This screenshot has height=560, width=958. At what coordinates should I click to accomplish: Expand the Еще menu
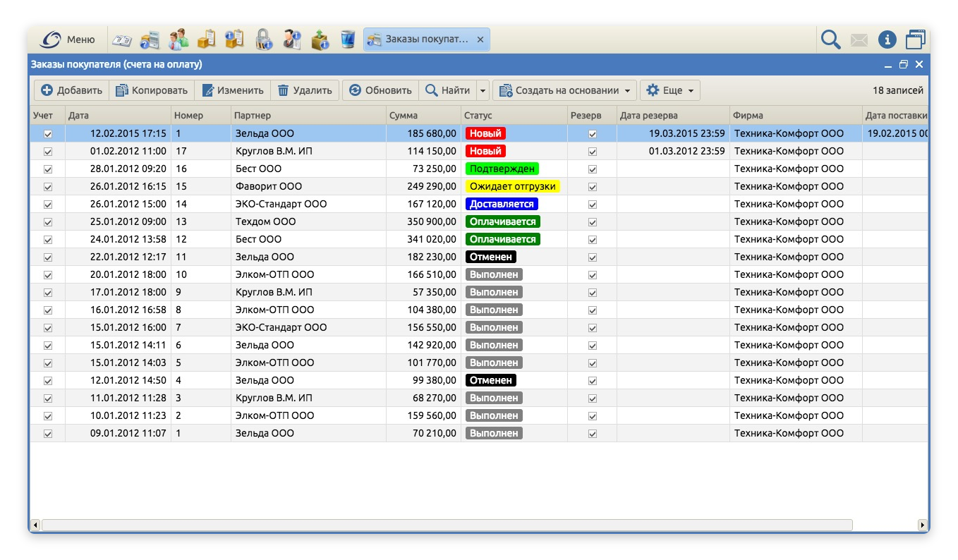670,90
